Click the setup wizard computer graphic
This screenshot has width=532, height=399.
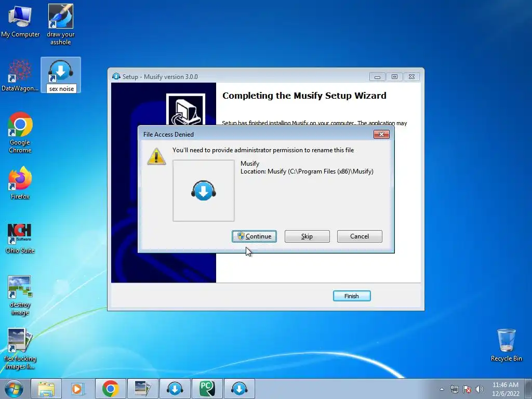(x=185, y=109)
